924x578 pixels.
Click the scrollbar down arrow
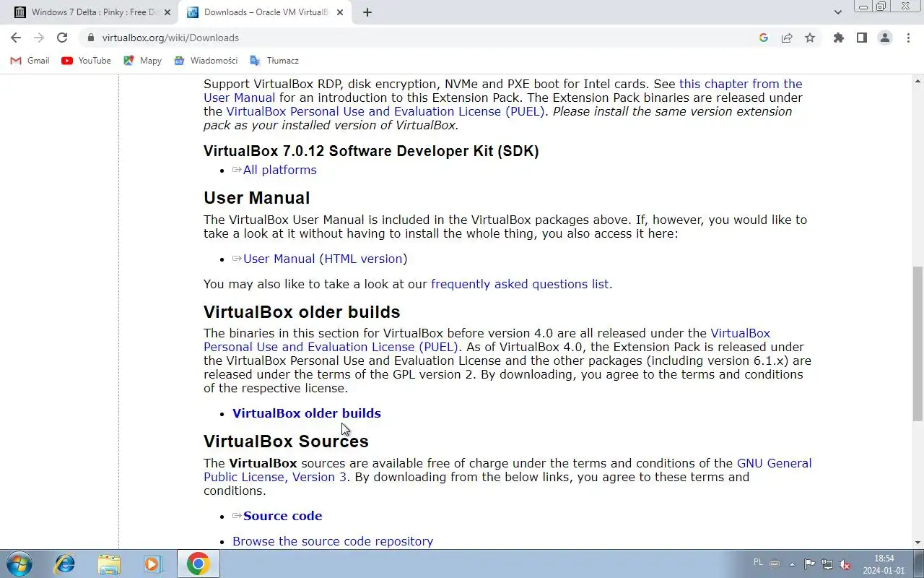coord(918,543)
